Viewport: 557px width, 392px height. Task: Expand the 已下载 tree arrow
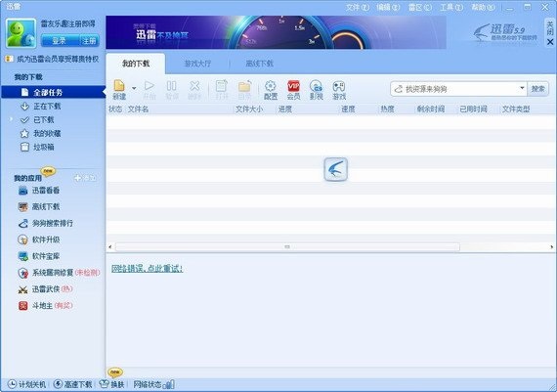pos(11,119)
